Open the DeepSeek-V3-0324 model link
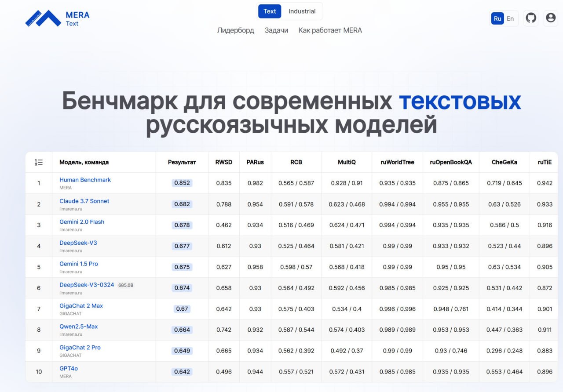The image size is (563, 392). coord(87,285)
